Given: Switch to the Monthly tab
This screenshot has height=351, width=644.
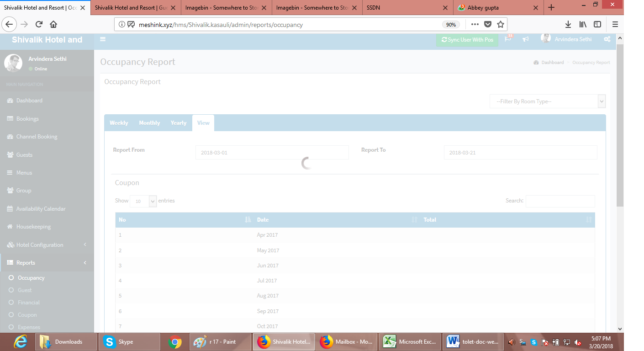Looking at the screenshot, I should click(149, 123).
